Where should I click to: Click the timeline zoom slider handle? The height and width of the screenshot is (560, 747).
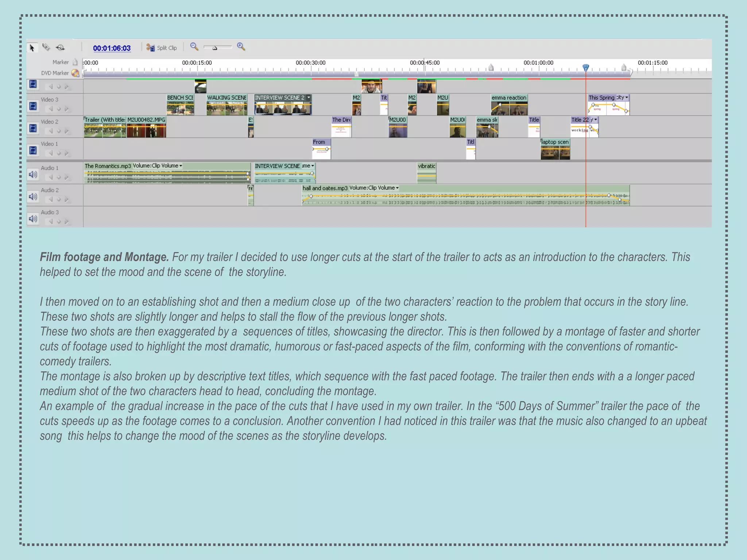(x=215, y=48)
